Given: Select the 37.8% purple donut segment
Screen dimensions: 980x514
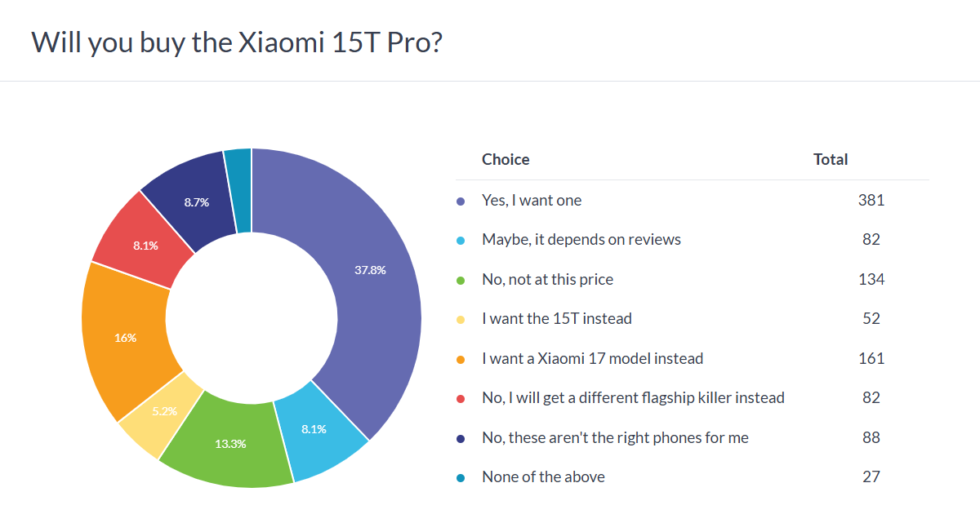Looking at the screenshot, I should 367,269.
